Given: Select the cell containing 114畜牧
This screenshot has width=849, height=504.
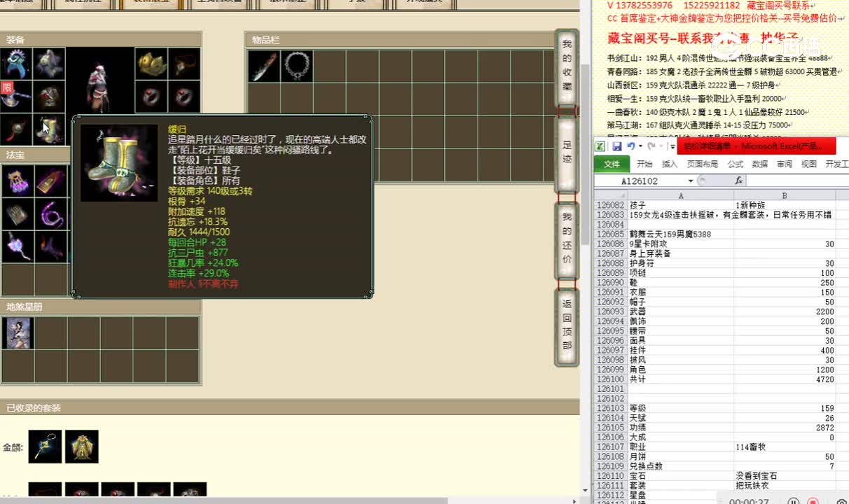Looking at the screenshot, I should (785, 447).
